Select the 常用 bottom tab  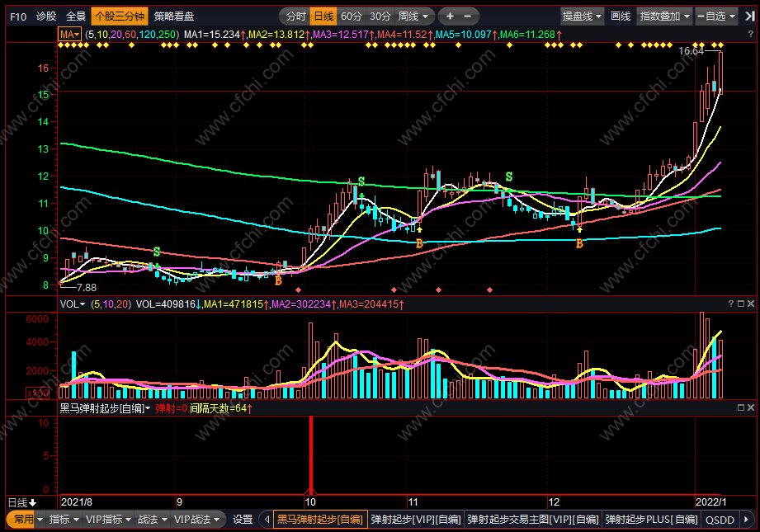point(24,520)
